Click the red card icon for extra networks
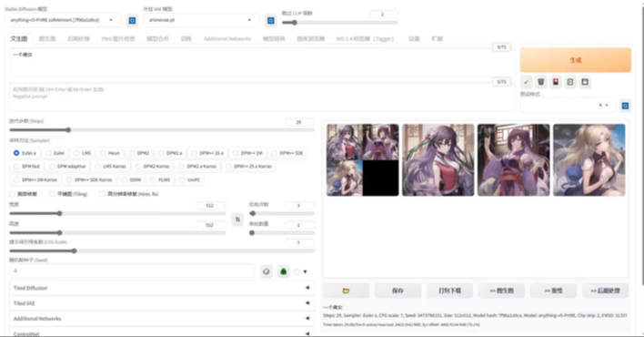The image size is (644, 337). [x=556, y=82]
